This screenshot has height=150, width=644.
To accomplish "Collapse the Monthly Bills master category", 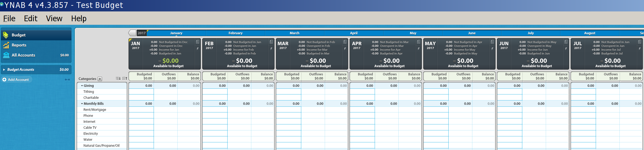I will (82, 104).
